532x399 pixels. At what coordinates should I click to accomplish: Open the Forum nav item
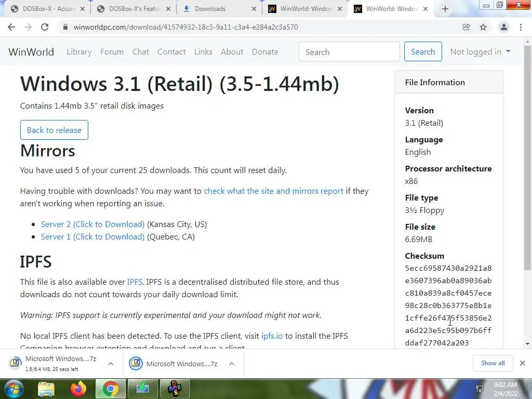click(112, 52)
